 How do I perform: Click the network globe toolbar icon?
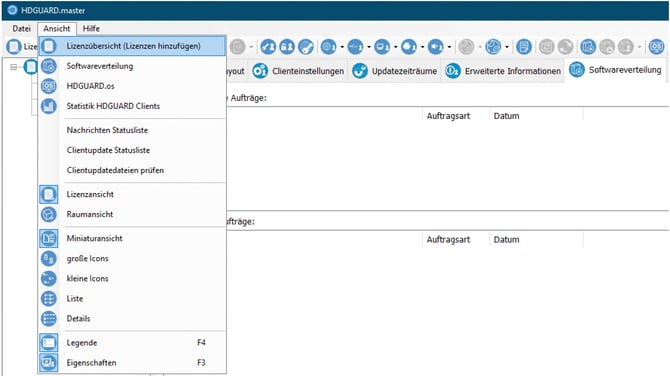[x=494, y=47]
